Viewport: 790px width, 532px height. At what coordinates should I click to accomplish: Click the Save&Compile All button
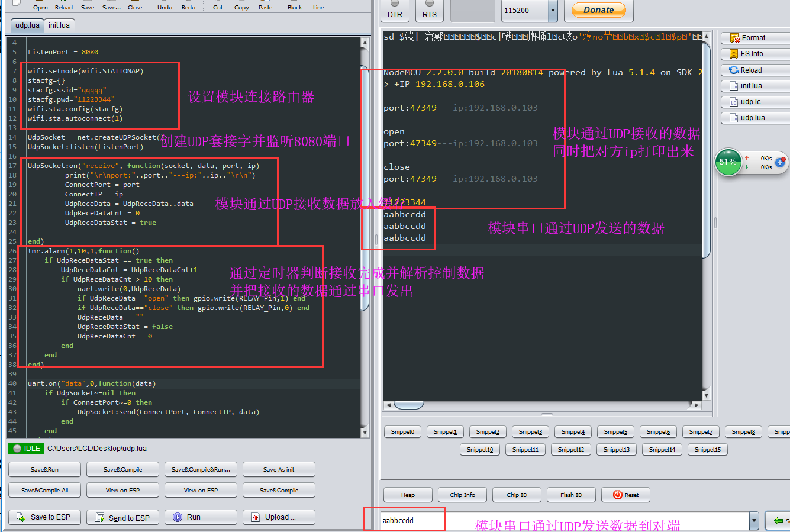[44, 490]
